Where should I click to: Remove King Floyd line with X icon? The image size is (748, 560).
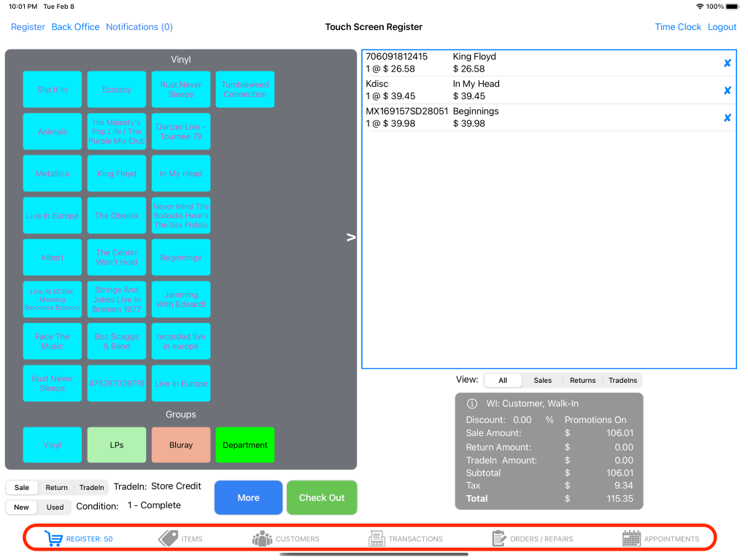coord(727,63)
